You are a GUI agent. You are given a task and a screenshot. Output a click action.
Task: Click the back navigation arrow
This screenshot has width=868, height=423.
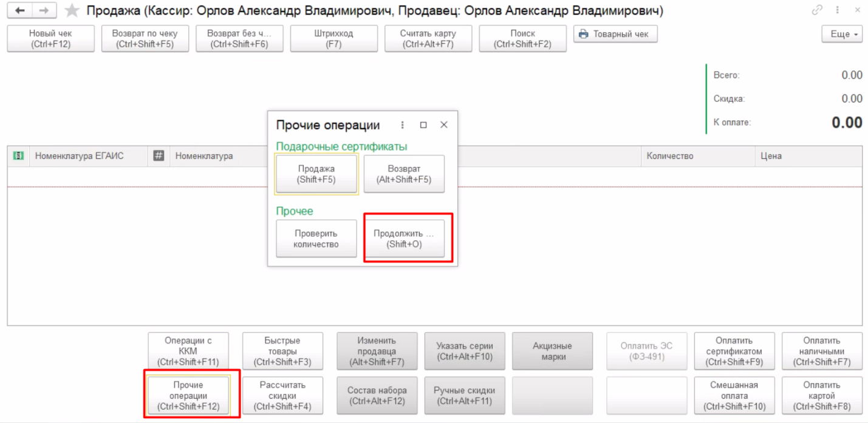pos(20,11)
